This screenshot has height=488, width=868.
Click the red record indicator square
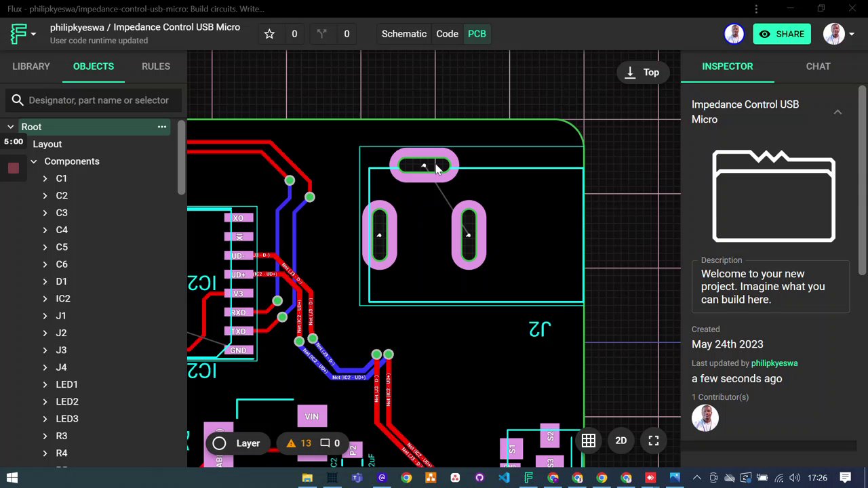(13, 168)
